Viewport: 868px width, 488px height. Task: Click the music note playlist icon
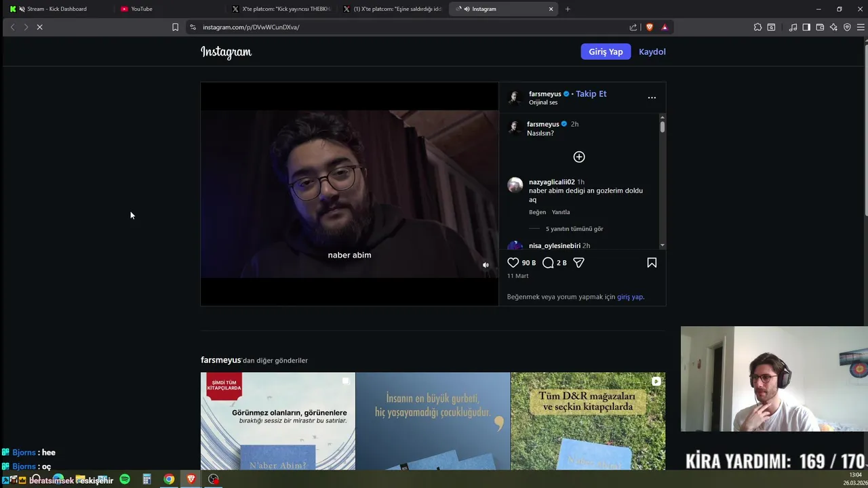click(793, 27)
